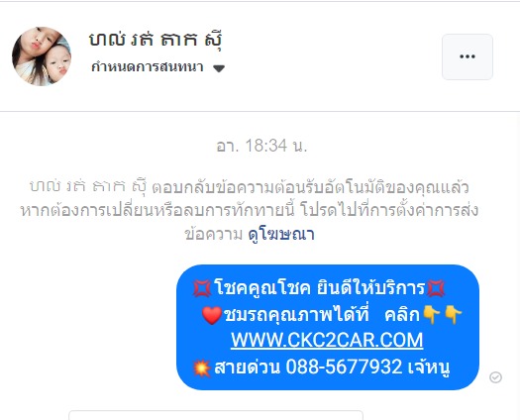The image size is (520, 420).
Task: Click the explosion emoji before สายด่วน
Action: pos(202,367)
